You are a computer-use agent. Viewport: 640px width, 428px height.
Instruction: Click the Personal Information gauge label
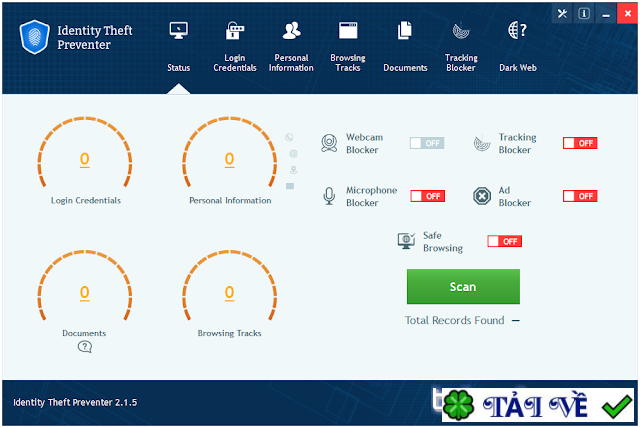[x=230, y=200]
